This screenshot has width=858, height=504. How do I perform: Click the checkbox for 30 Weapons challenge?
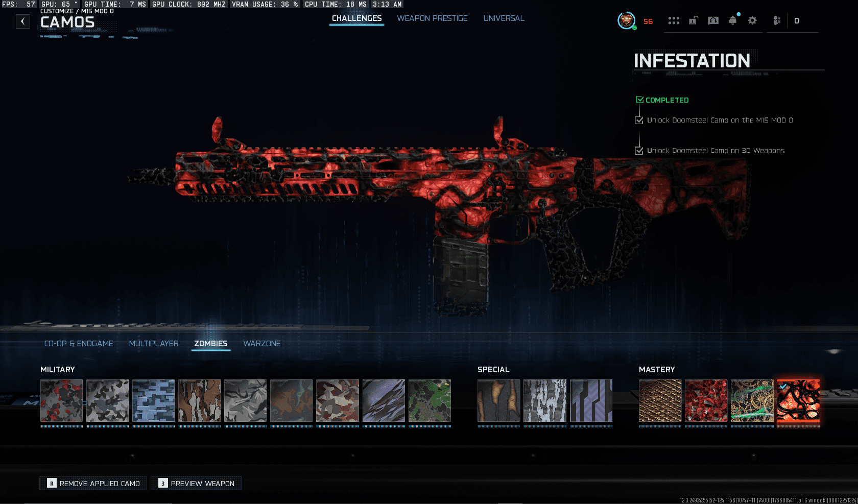coord(639,151)
